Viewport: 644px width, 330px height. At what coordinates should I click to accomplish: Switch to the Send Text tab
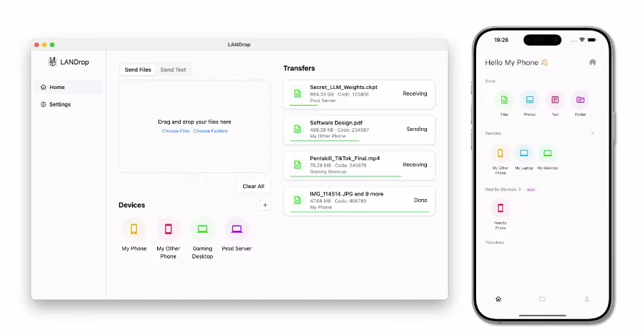coord(173,70)
